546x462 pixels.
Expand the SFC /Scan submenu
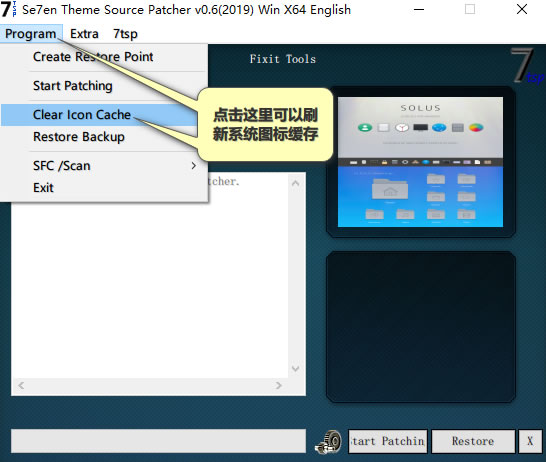click(104, 166)
